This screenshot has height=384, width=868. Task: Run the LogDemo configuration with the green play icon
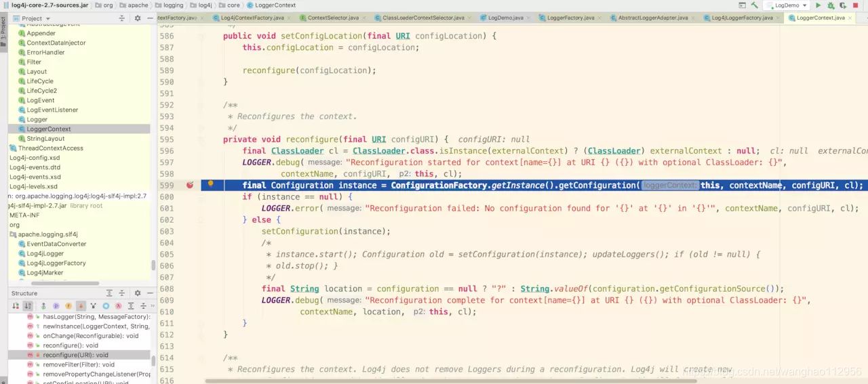point(818,5)
